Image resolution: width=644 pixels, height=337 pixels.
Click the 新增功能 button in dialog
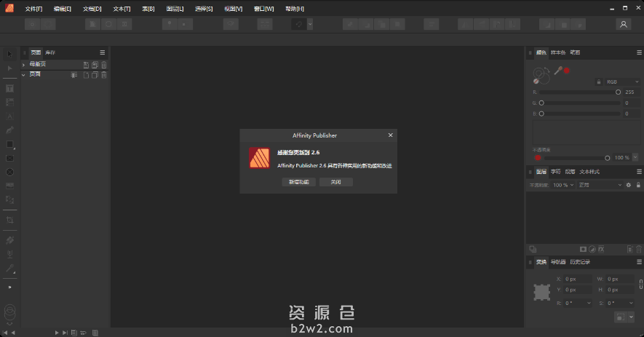pos(298,182)
